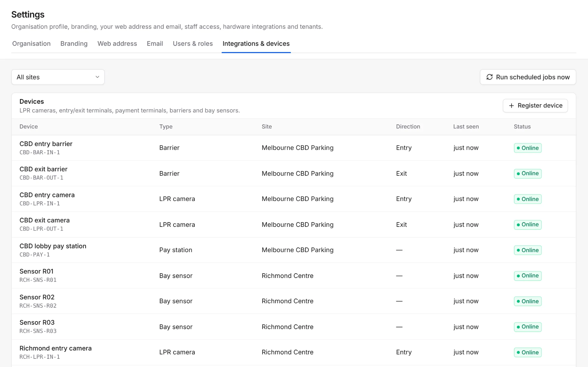The image size is (588, 367).
Task: Select the Email tab
Action: 155,43
